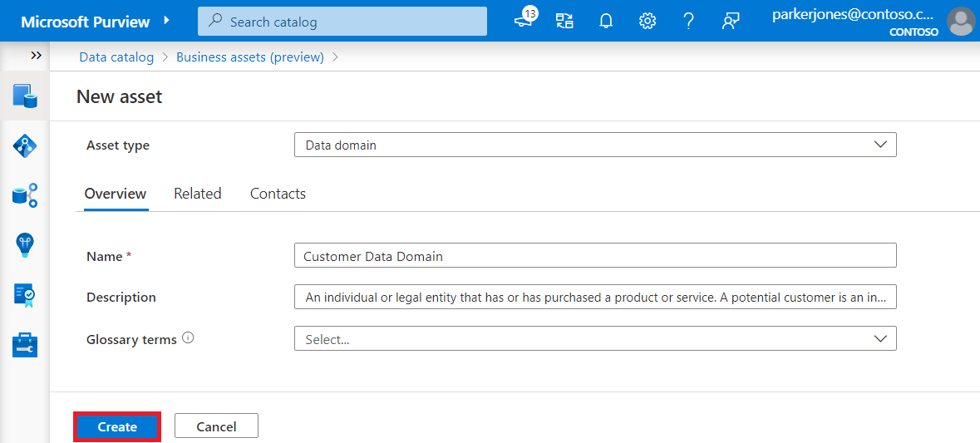
Task: Open the settings gear in header
Action: coord(648,22)
